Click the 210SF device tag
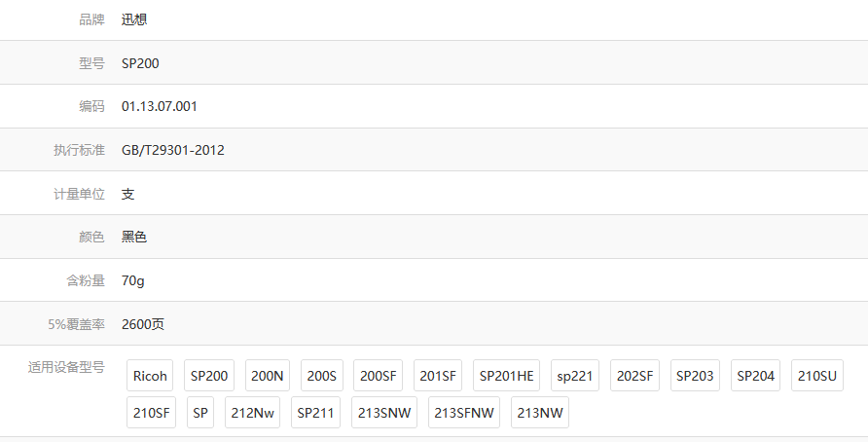Screen dimensions: 868x442 point(151,413)
